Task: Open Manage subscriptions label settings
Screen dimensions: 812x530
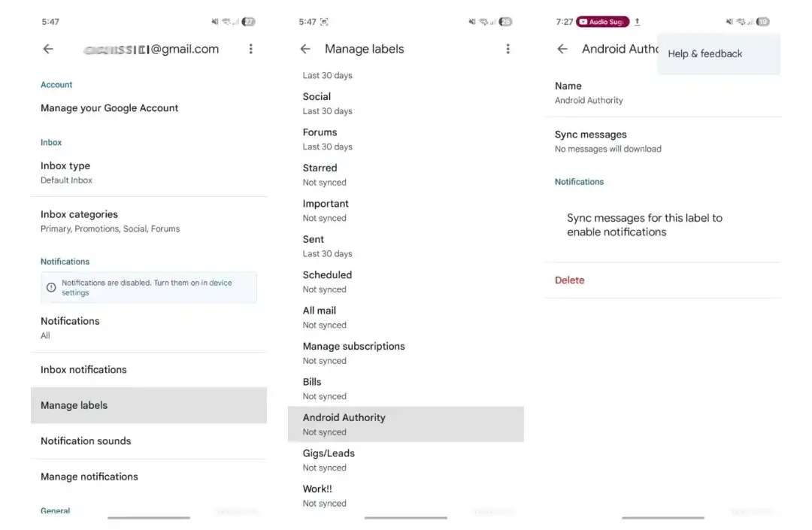Action: [406, 353]
